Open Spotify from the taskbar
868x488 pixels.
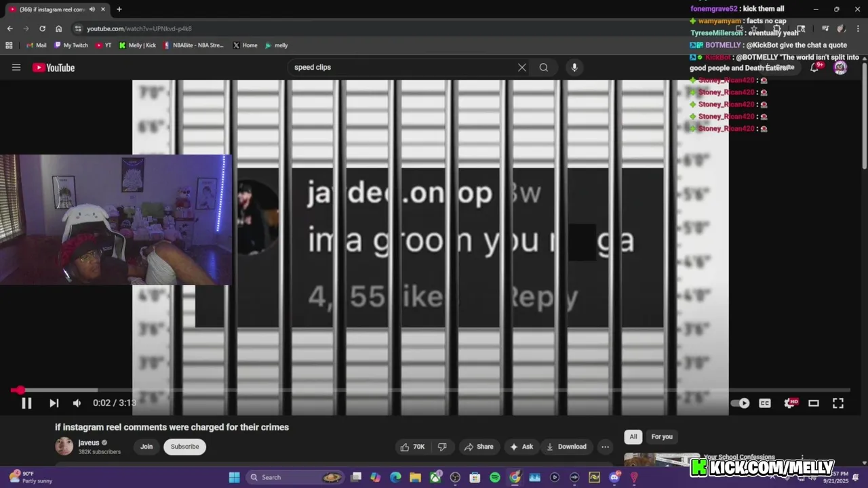pos(495,477)
